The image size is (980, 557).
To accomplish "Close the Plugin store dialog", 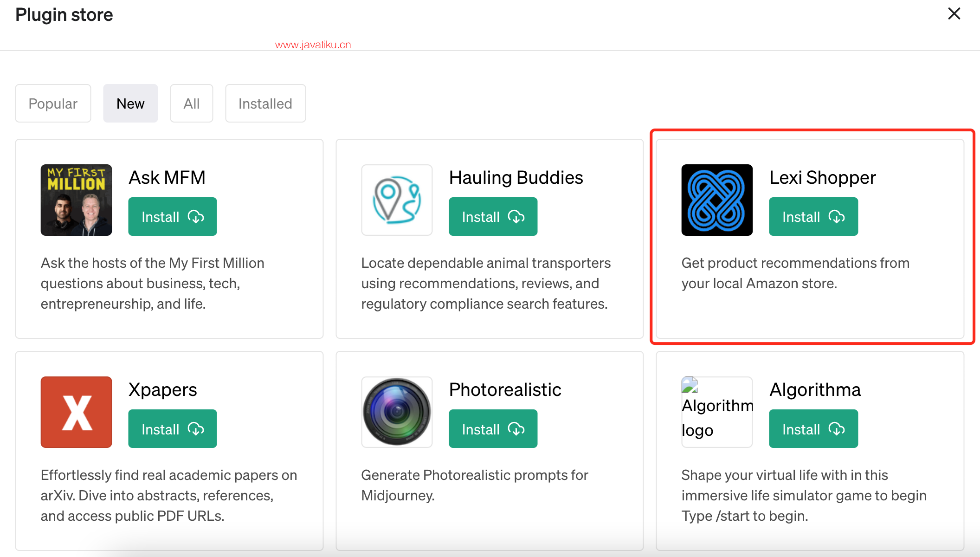I will pyautogui.click(x=954, y=14).
